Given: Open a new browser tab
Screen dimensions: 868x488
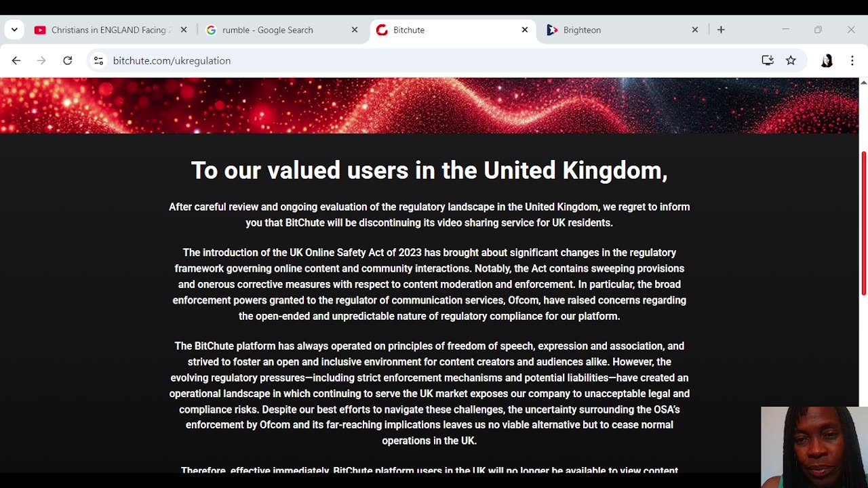Looking at the screenshot, I should click(721, 30).
